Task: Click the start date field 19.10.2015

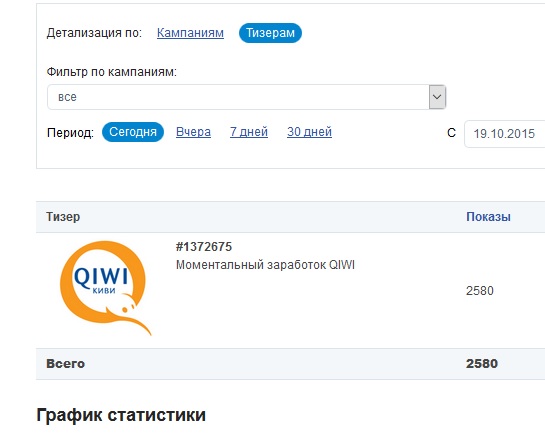Action: (x=505, y=134)
